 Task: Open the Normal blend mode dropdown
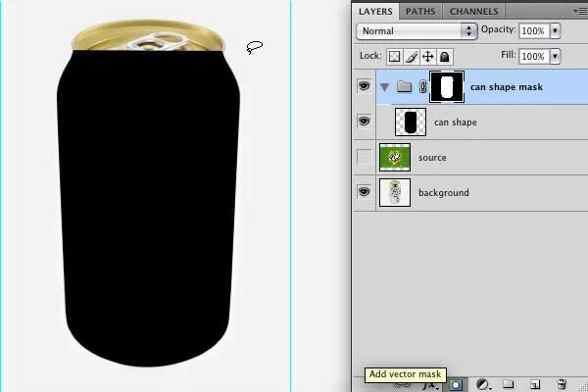(x=416, y=31)
